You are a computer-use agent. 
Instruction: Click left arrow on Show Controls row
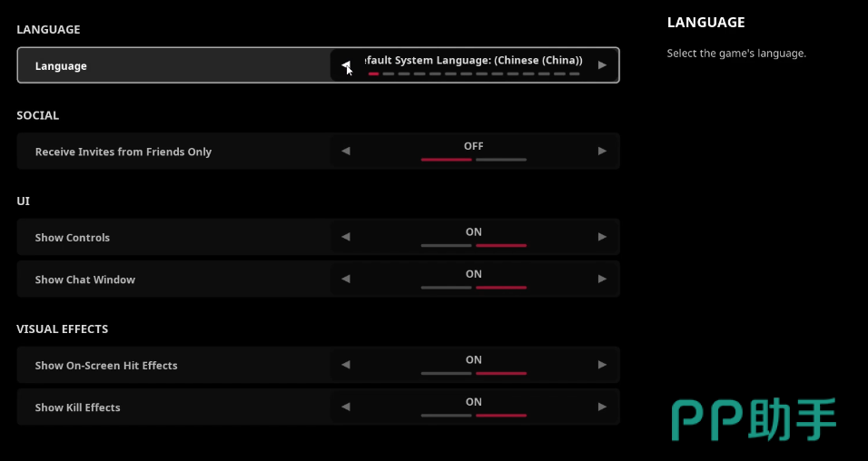345,237
